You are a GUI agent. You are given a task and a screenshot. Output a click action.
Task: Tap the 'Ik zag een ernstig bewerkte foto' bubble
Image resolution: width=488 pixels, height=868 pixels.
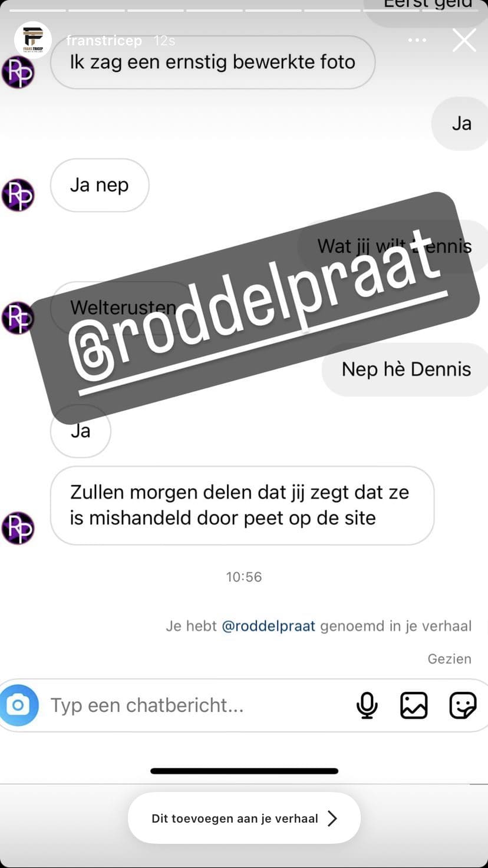[x=213, y=62]
